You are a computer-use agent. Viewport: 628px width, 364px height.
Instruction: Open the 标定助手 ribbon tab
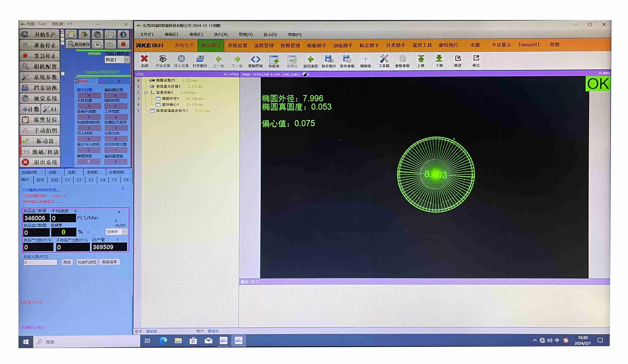pyautogui.click(x=369, y=46)
